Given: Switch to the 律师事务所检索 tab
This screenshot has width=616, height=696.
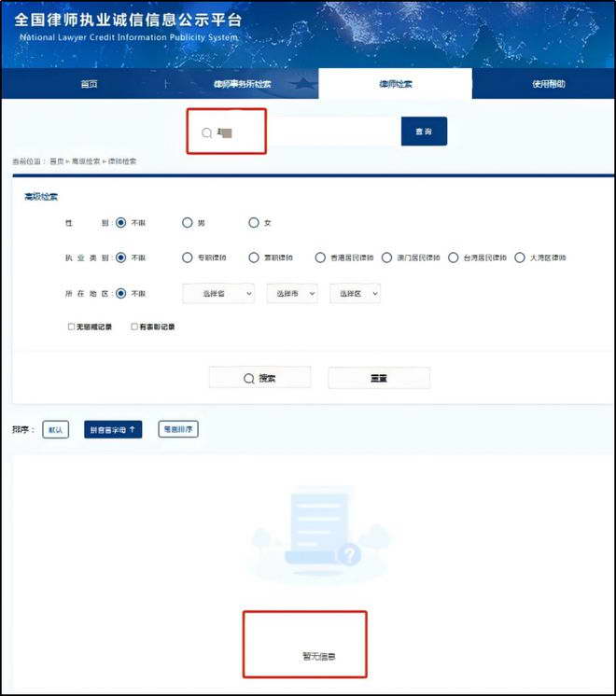Looking at the screenshot, I should point(242,84).
